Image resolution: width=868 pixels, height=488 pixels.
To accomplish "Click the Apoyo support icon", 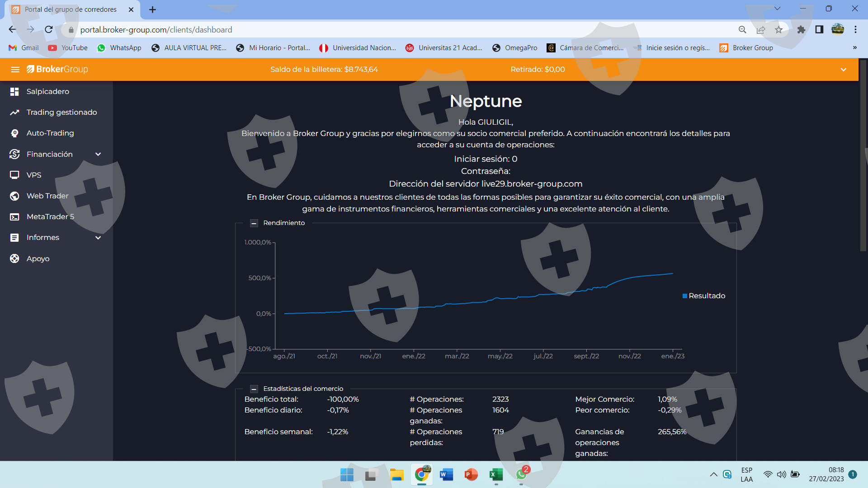I will [x=14, y=259].
